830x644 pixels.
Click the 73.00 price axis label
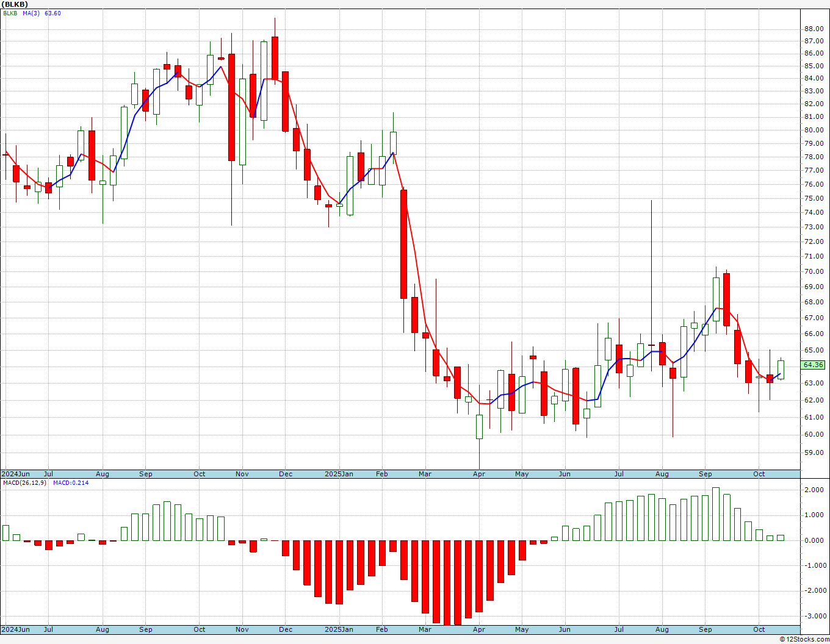point(814,227)
